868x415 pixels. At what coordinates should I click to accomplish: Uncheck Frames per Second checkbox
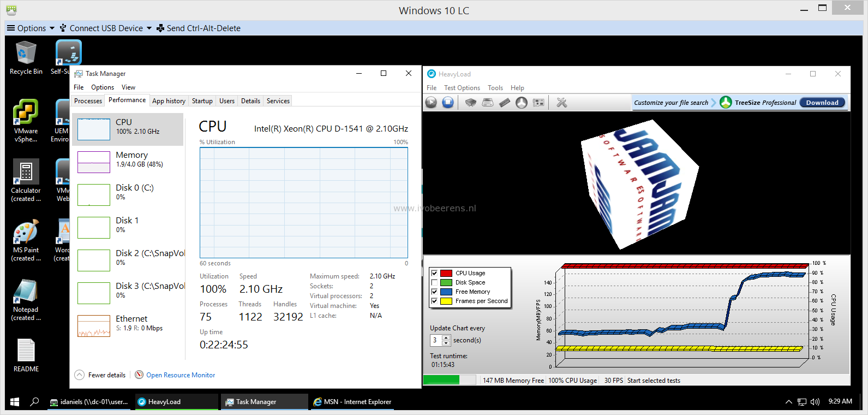click(x=434, y=301)
